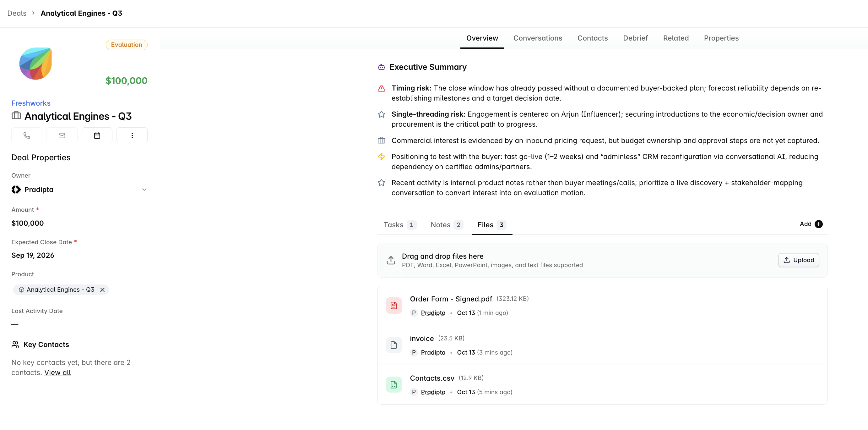Screen dimensions: 868x430
Task: Click the View all contacts link
Action: point(57,373)
